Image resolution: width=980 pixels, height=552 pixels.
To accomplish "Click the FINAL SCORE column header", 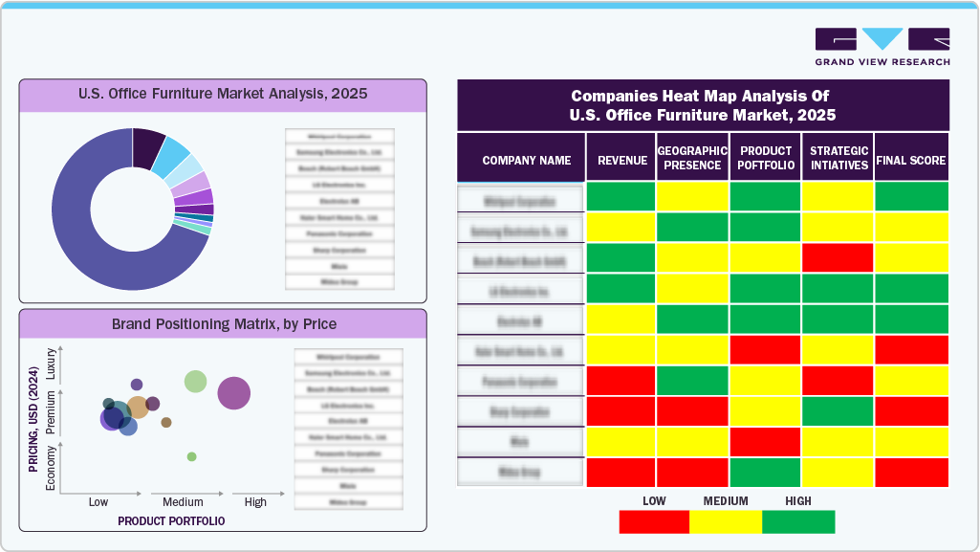I will (x=911, y=161).
